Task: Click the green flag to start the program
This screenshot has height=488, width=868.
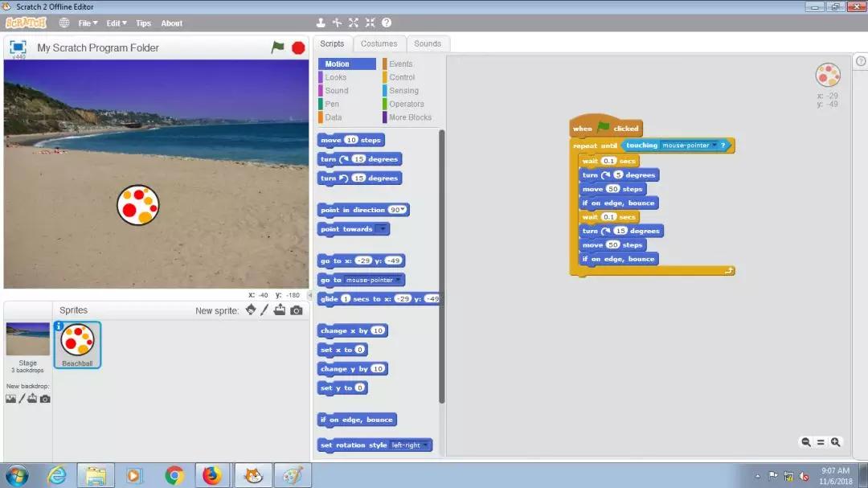Action: 278,47
